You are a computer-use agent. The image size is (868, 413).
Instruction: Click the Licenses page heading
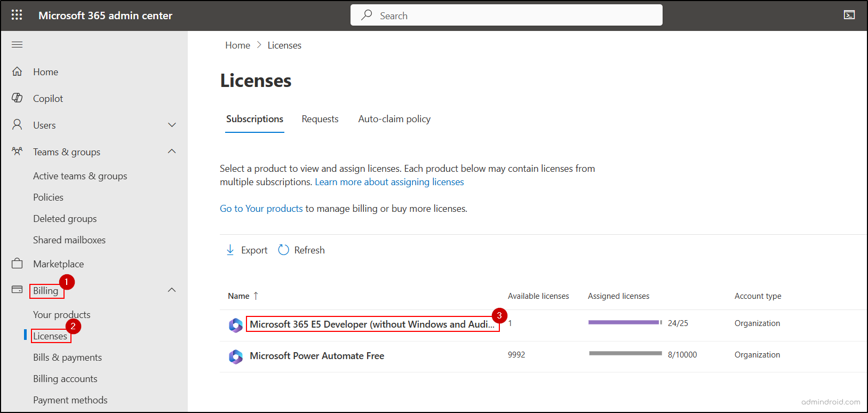pyautogui.click(x=256, y=81)
